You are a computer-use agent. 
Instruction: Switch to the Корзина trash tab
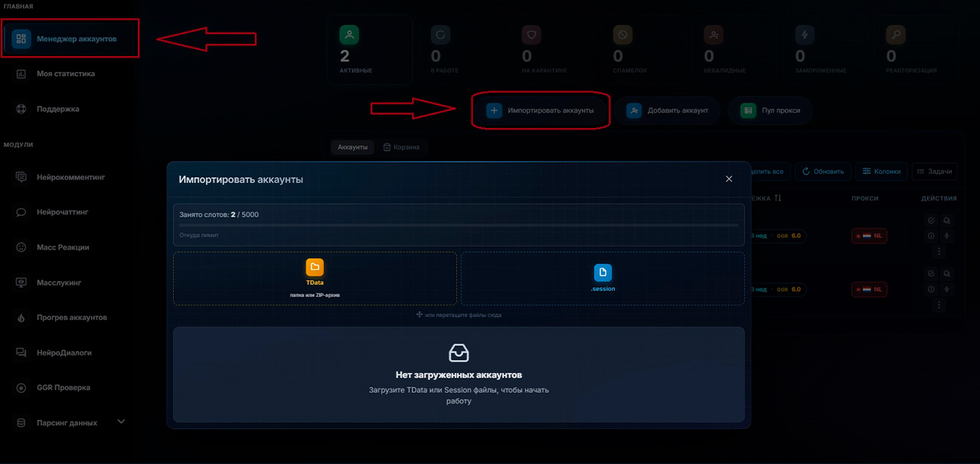[402, 147]
